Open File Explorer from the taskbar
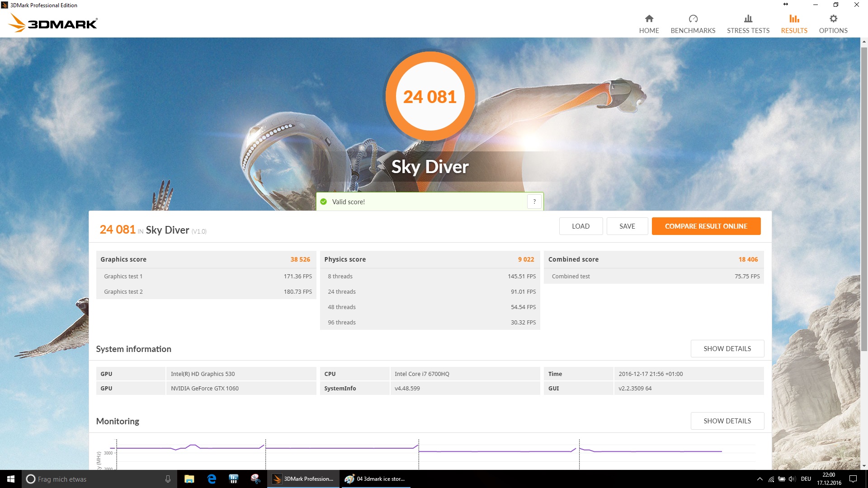Screen dimensions: 868x488 (x=189, y=479)
